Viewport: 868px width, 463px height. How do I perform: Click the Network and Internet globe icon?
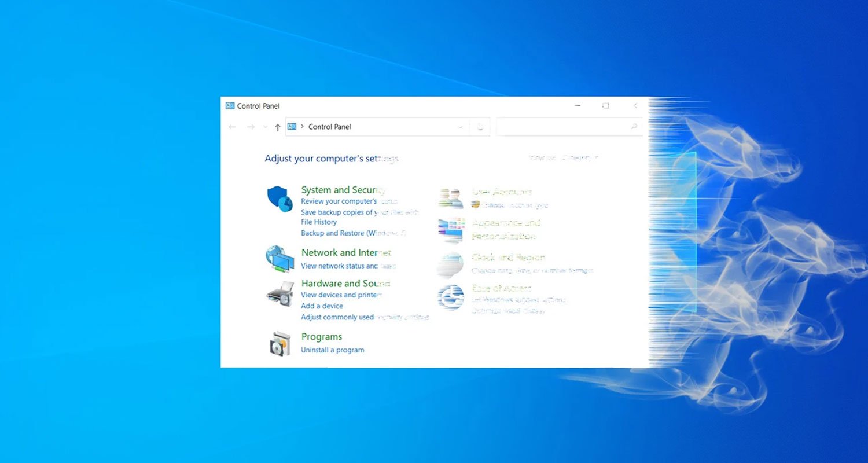279,260
